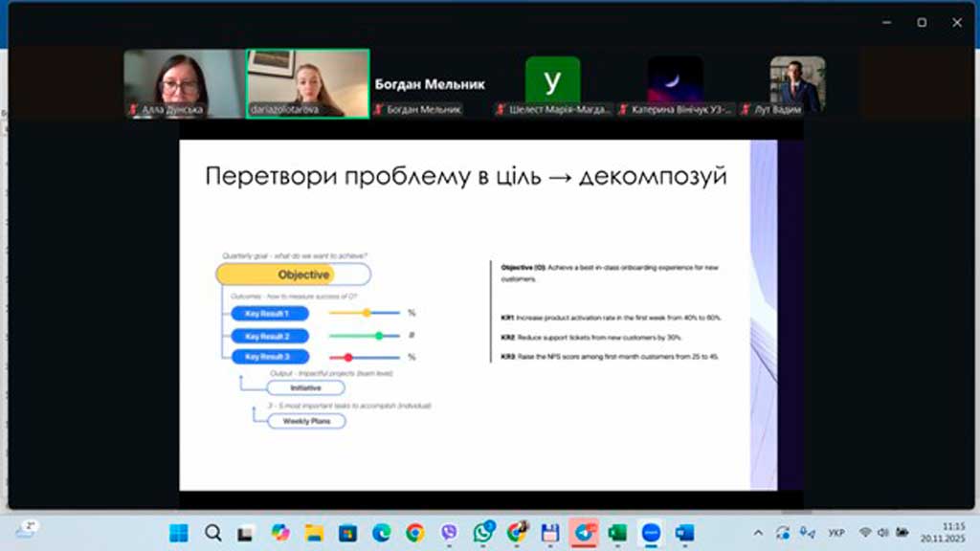Screen dimensions: 980x551
Task: Click the Лут Вадим participant video tile
Action: (797, 84)
